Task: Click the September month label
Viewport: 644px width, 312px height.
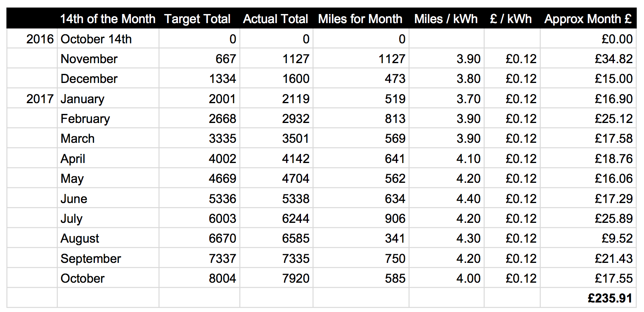Action: [x=91, y=259]
